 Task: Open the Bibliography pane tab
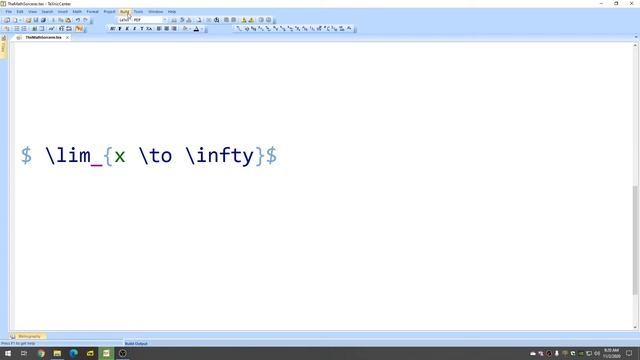click(29, 336)
